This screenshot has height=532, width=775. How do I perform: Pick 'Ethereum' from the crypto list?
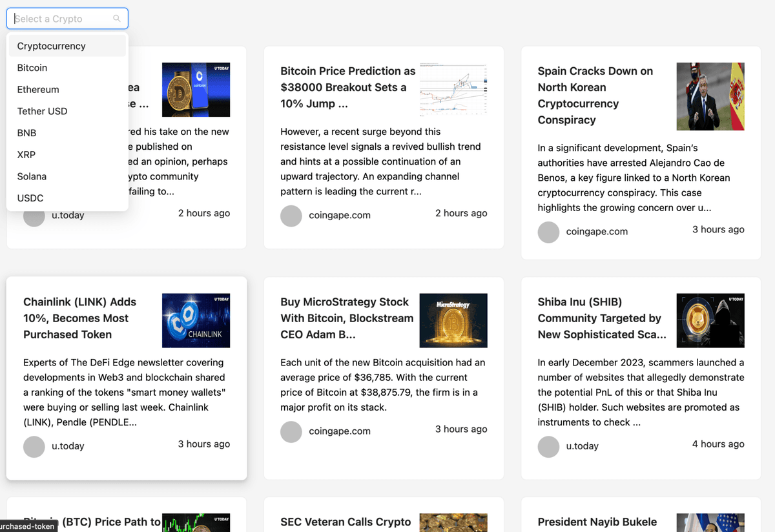(67, 90)
